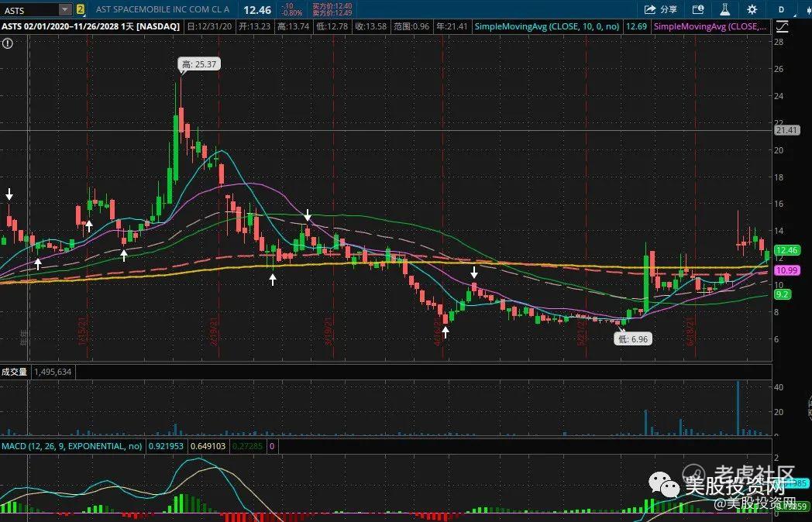
Task: Click the ASTS symbol input field
Action: click(x=30, y=10)
